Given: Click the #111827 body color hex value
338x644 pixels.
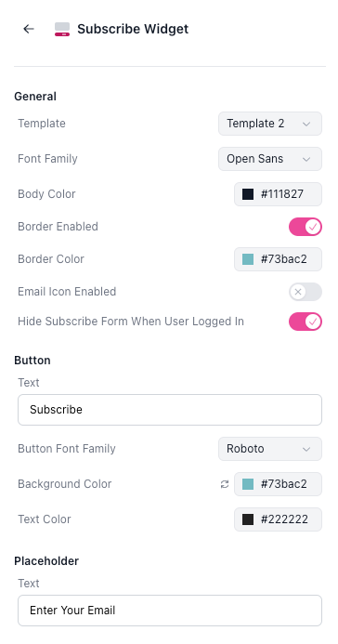Looking at the screenshot, I should [x=282, y=194].
